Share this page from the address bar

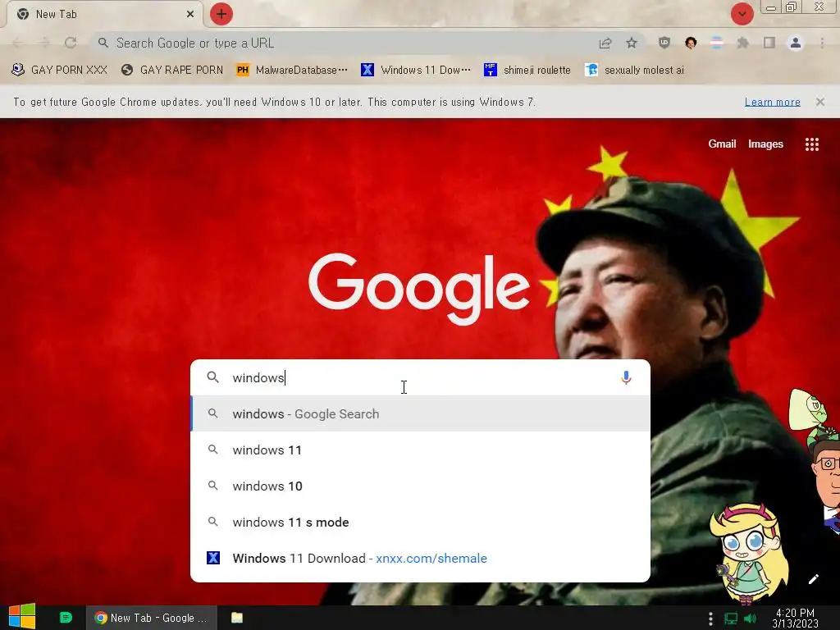[x=605, y=43]
